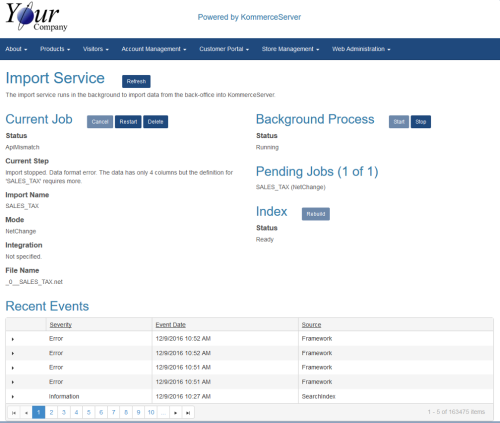The width and height of the screenshot is (500, 423).
Task: Go to the previous events page
Action: (x=26, y=413)
